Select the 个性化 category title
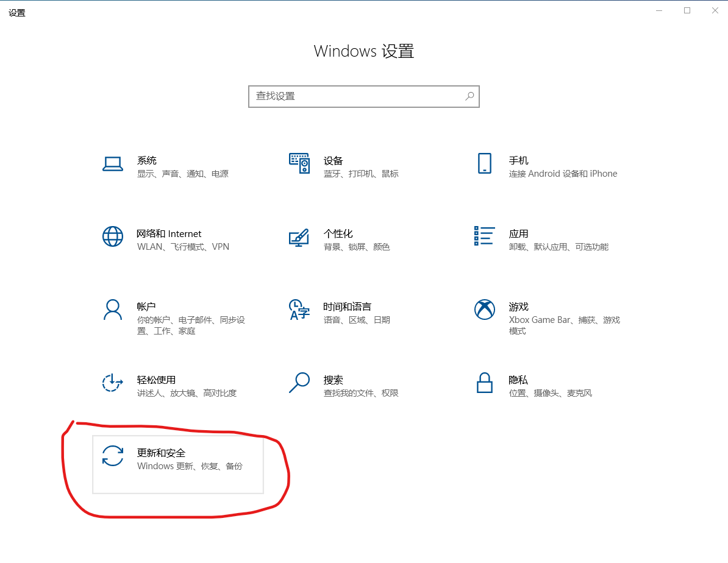 click(x=338, y=233)
